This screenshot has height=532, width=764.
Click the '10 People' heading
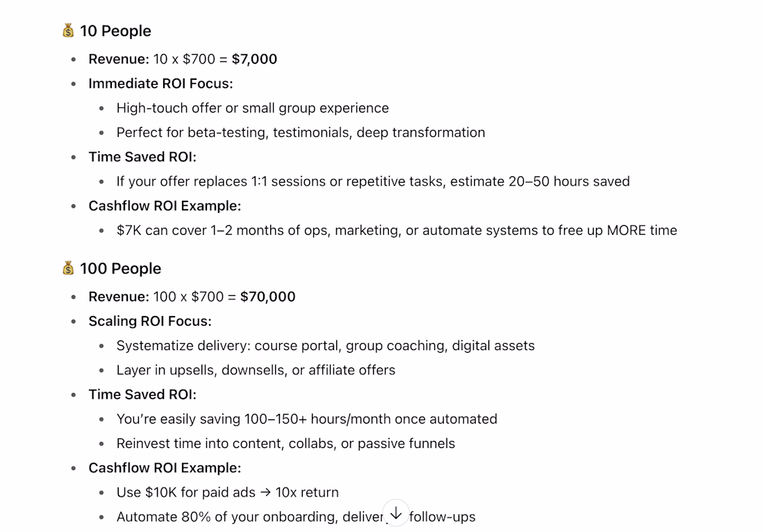click(x=115, y=31)
